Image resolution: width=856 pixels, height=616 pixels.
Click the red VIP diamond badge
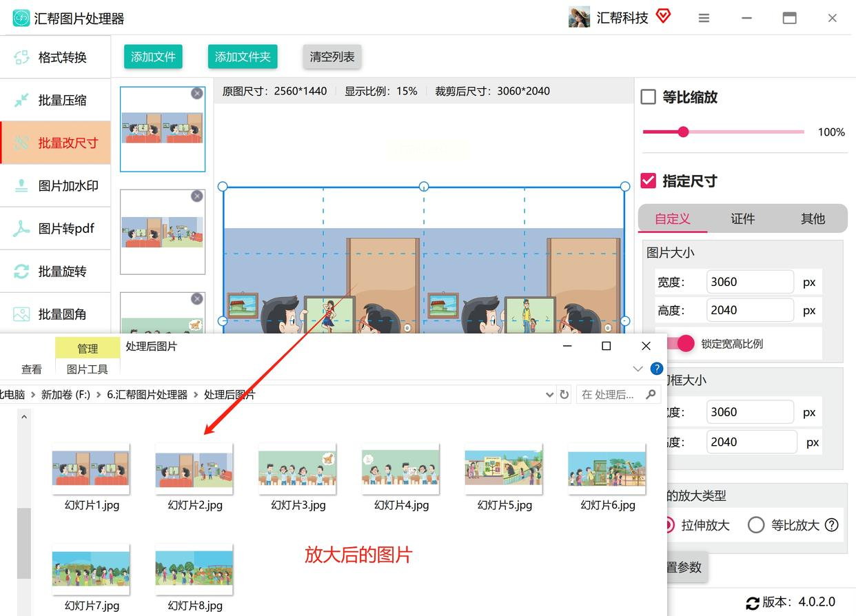pos(663,16)
